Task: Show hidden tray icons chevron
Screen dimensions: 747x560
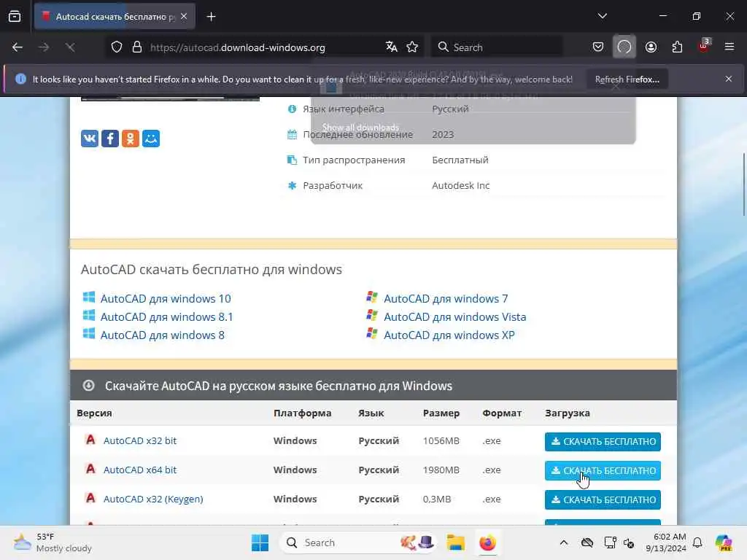Action: point(564,542)
